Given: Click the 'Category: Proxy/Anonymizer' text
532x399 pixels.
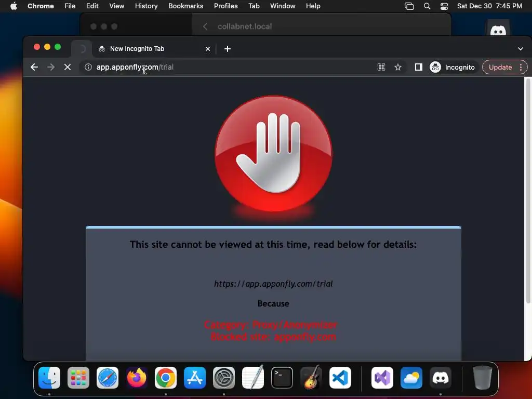Looking at the screenshot, I should coord(271,325).
